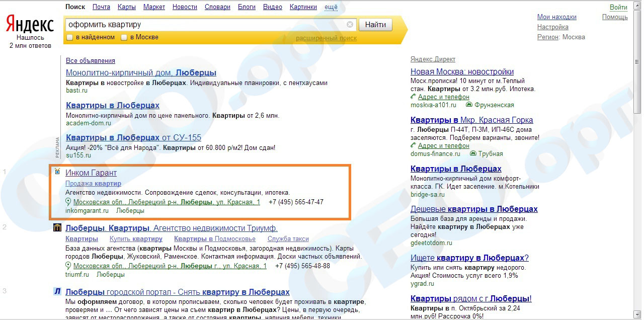Image resolution: width=644 pixels, height=320 pixels.
Task: Open the Триумф agency result title
Action: tap(172, 228)
